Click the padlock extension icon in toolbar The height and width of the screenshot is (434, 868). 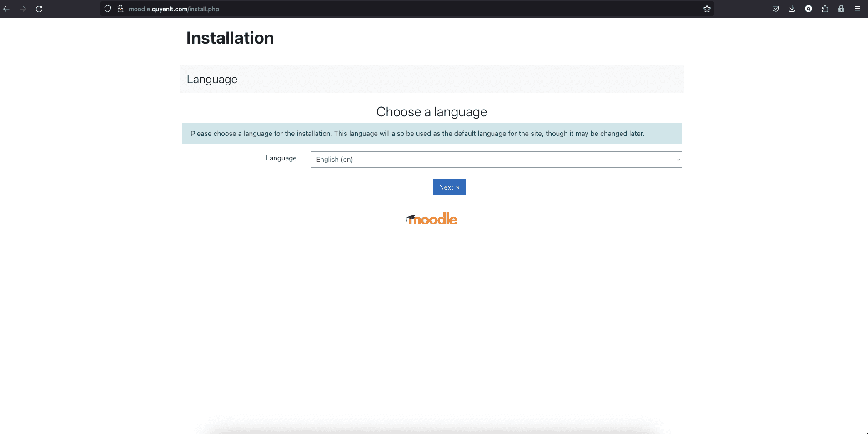tap(841, 9)
